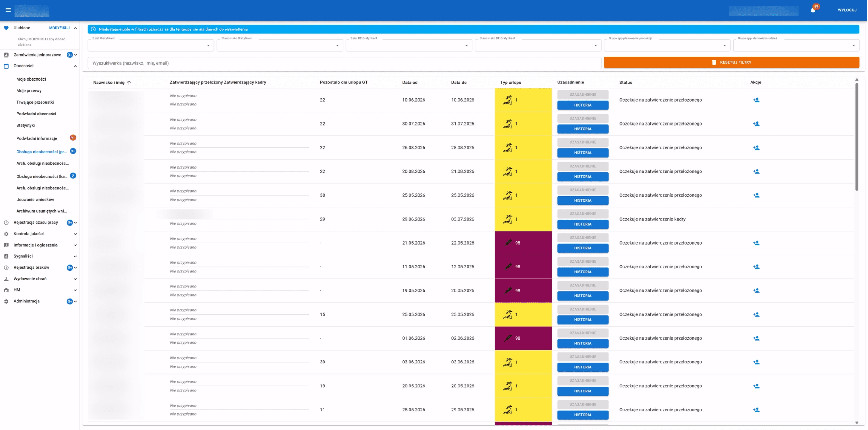The width and height of the screenshot is (868, 430).
Task: Expand the Grupa app planowanie produkcji dropdown
Action: [x=667, y=45]
